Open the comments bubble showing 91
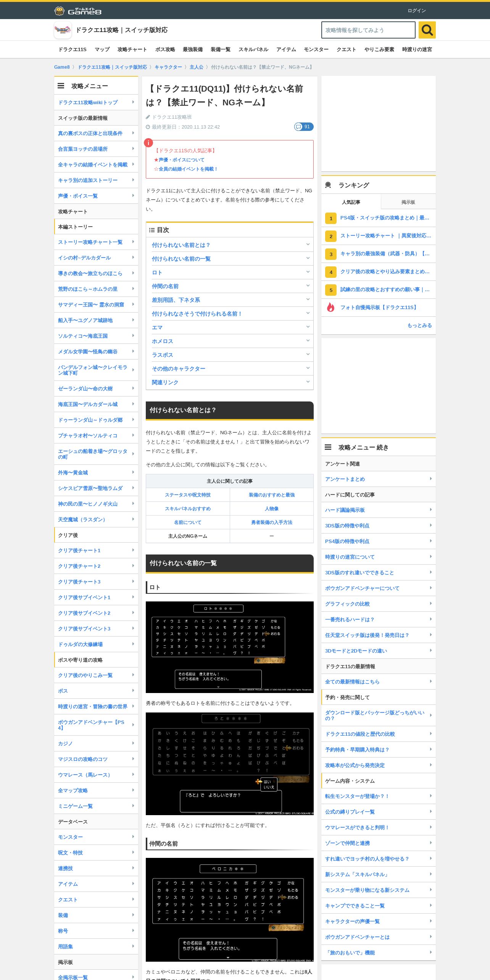 click(304, 127)
